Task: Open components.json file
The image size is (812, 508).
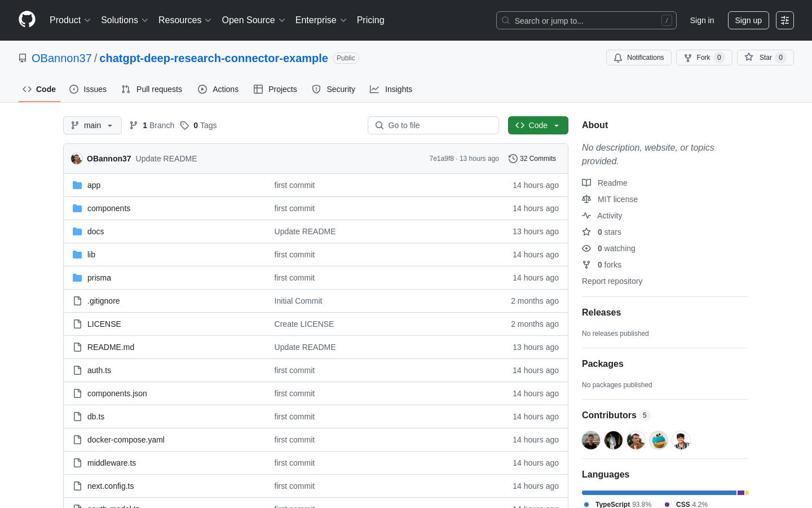Action: coord(117,393)
